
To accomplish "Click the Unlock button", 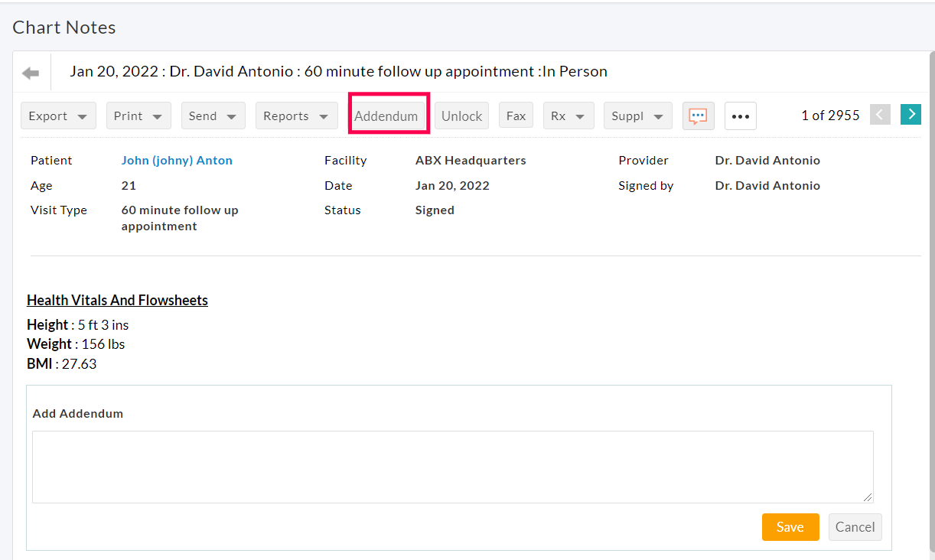I will tap(461, 116).
